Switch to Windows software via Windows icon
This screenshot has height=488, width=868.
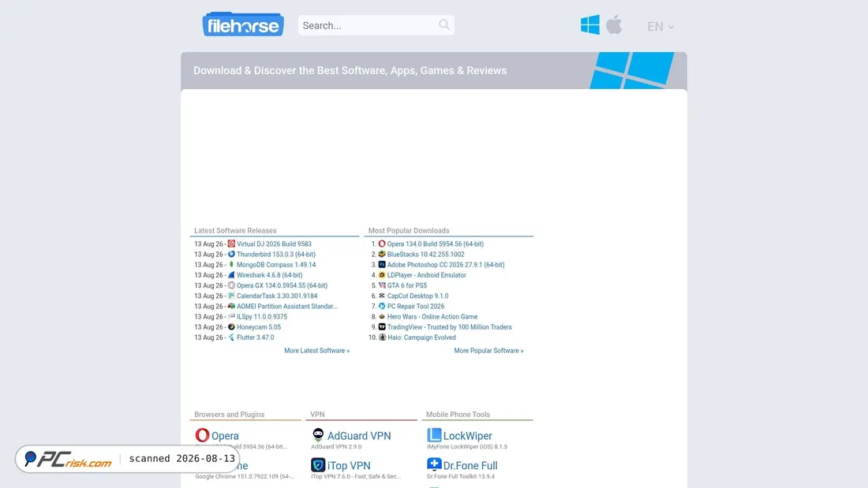(x=589, y=25)
